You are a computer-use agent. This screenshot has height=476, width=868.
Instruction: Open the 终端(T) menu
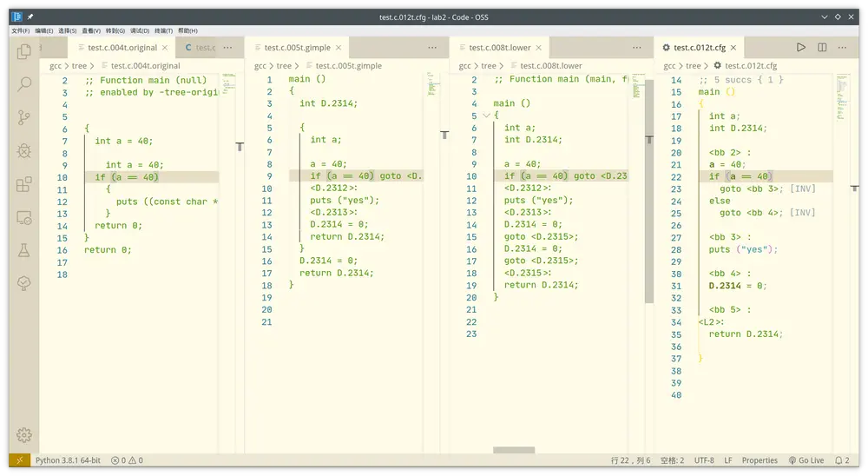tap(163, 31)
